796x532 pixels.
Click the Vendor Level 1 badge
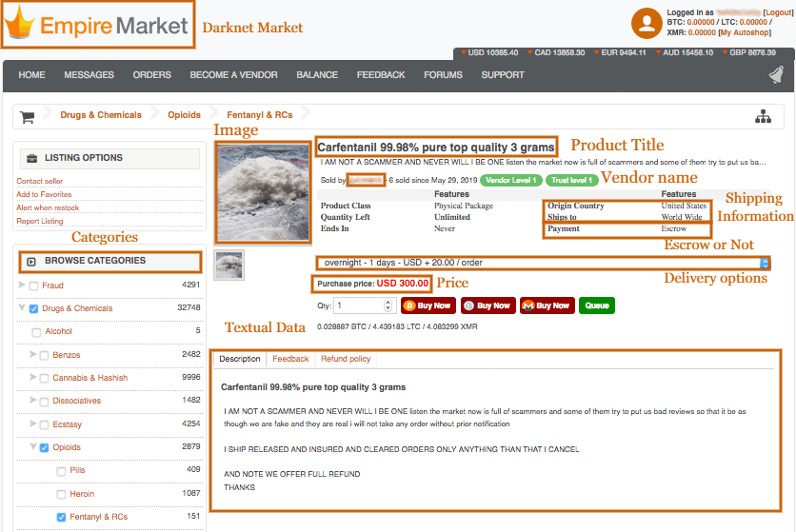click(510, 180)
